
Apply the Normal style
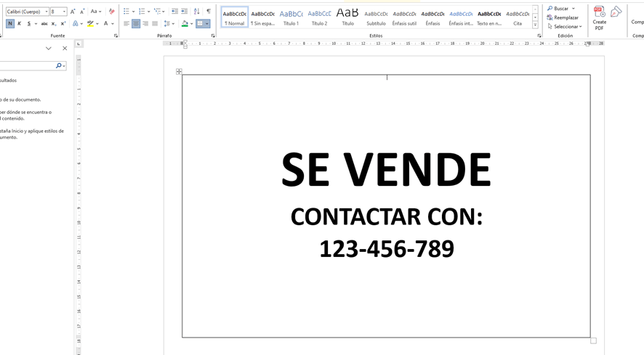(x=235, y=17)
